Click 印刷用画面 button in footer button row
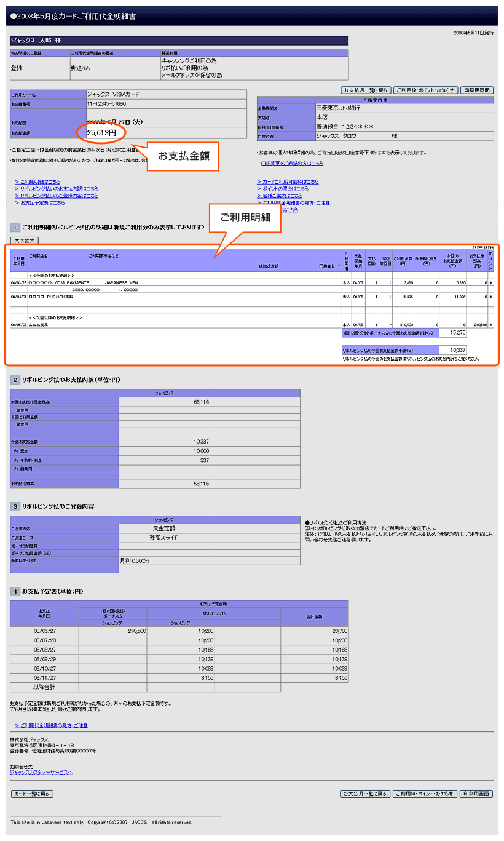The image size is (504, 841). click(x=476, y=794)
